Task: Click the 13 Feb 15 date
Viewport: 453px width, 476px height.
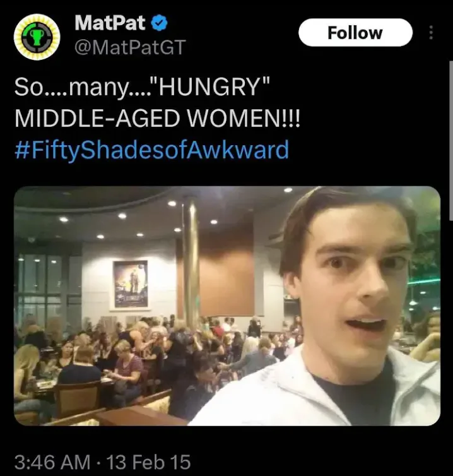Action: coord(149,462)
